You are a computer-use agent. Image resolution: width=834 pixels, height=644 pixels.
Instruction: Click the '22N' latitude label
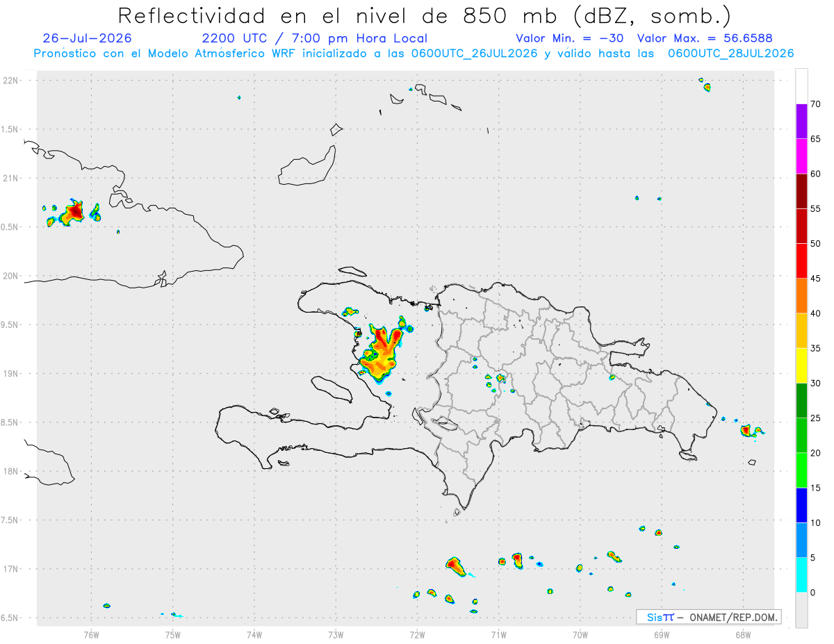point(10,81)
